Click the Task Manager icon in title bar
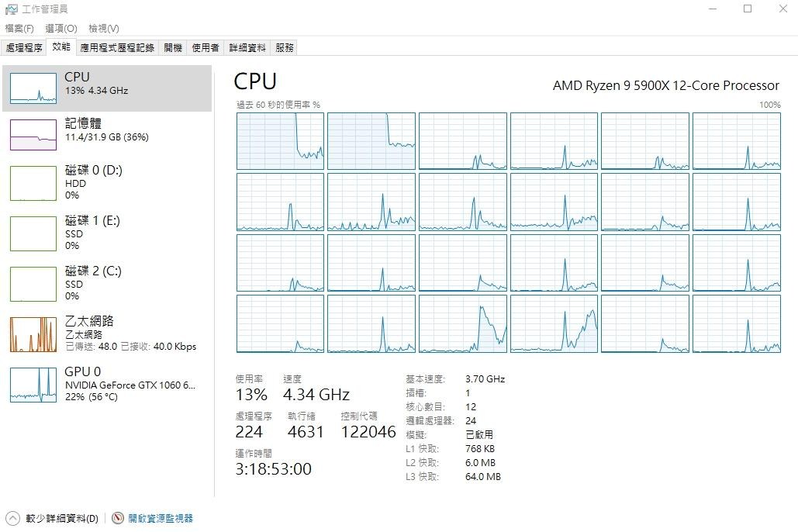Image resolution: width=798 pixels, height=532 pixels. (12, 9)
